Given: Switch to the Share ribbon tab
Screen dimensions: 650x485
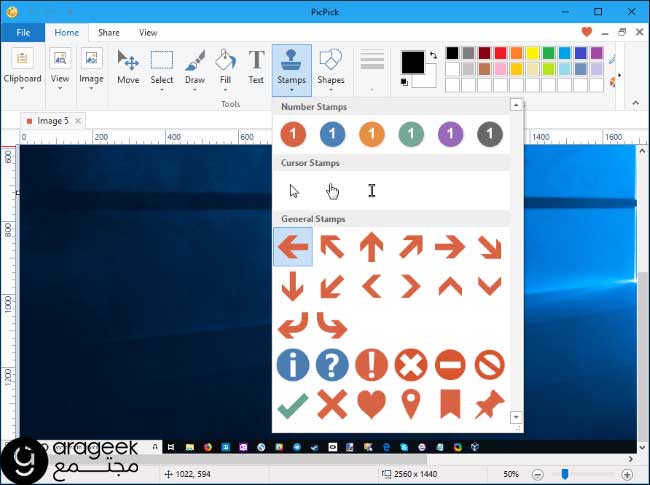Looking at the screenshot, I should coord(109,32).
